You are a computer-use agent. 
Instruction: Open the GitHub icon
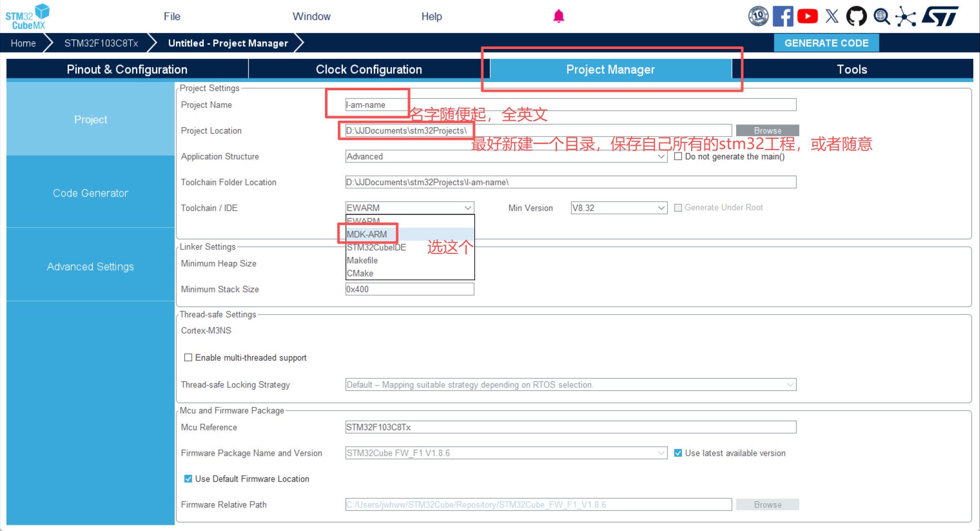point(857,17)
